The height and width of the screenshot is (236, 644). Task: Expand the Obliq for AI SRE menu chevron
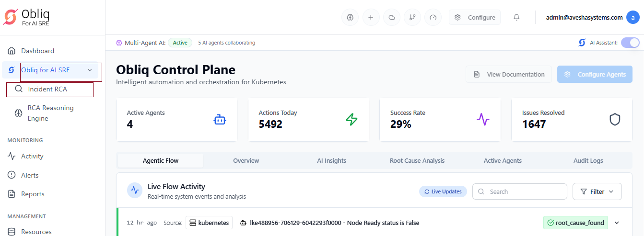pyautogui.click(x=90, y=70)
